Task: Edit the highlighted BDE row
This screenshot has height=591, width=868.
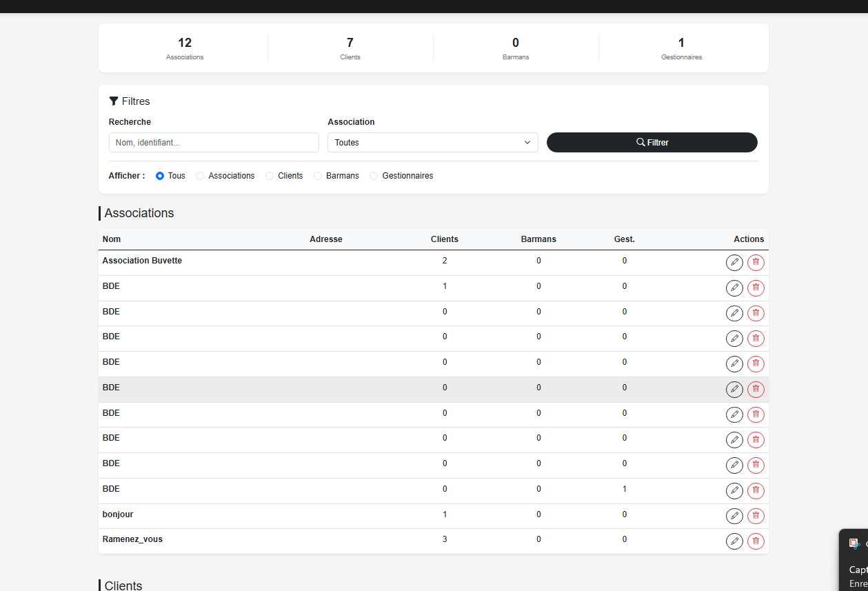Action: tap(734, 390)
